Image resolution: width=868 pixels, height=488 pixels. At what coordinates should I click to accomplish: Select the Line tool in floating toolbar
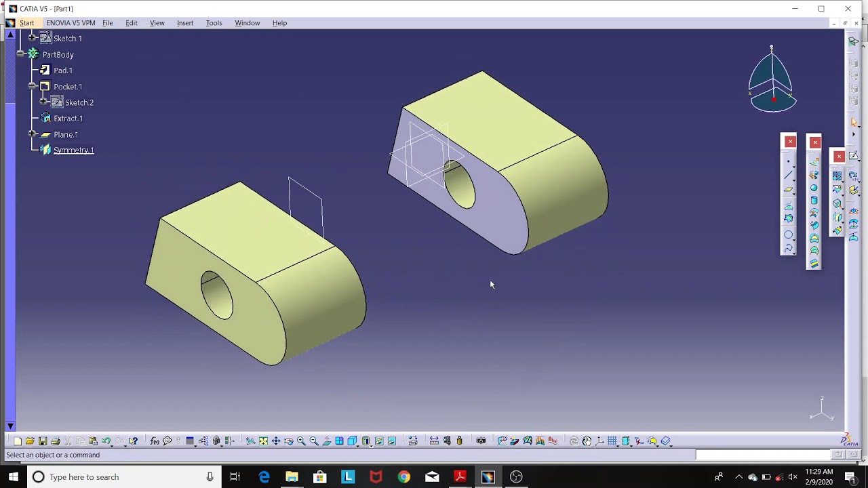click(789, 176)
